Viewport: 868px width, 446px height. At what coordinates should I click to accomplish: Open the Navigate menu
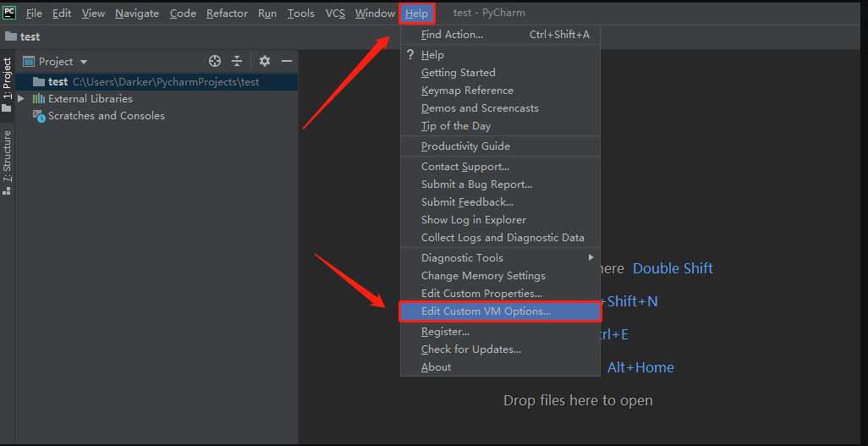click(137, 14)
